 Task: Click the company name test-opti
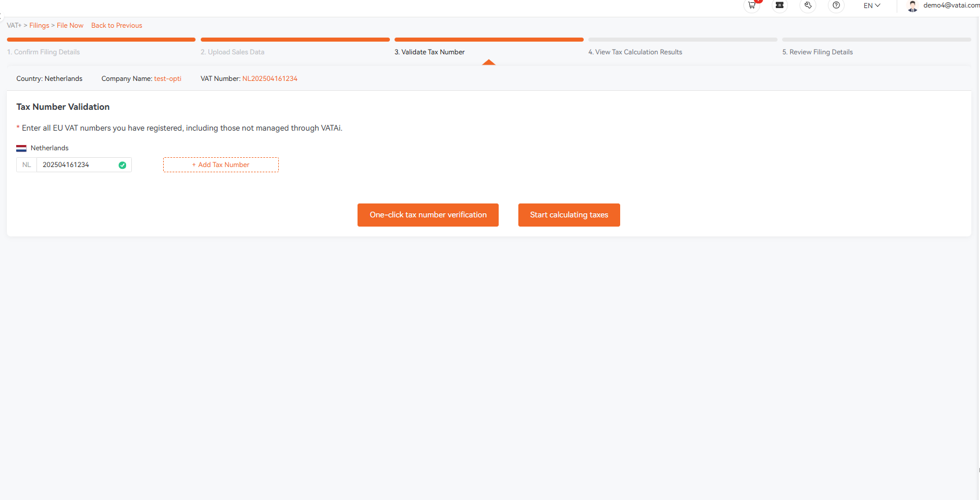(x=168, y=79)
